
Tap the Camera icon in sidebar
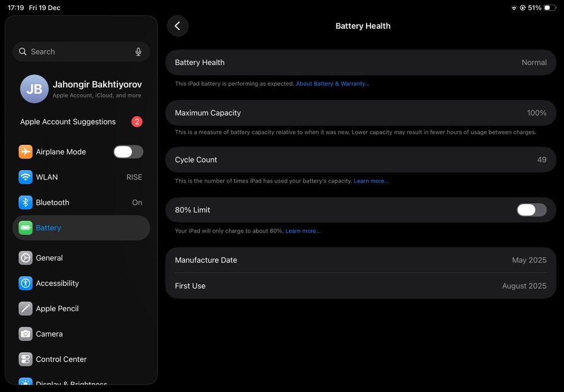[25, 334]
